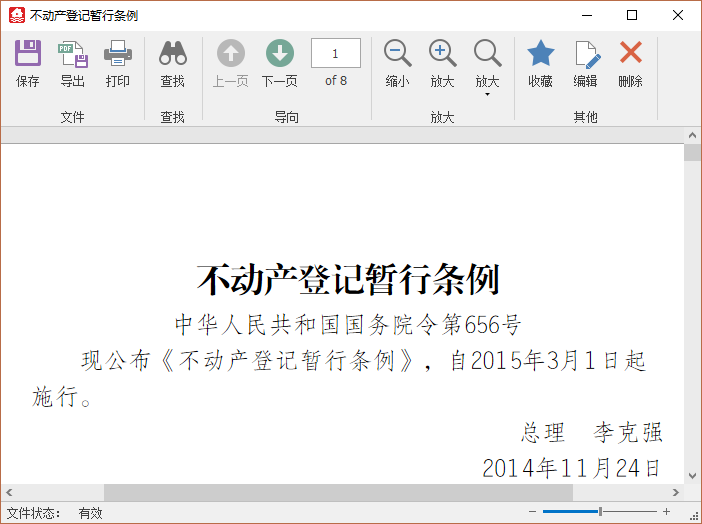Bookmark document with the 收藏 star icon
The height and width of the screenshot is (524, 702).
pos(540,53)
